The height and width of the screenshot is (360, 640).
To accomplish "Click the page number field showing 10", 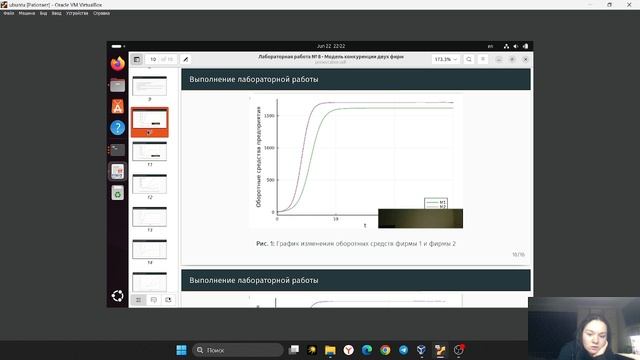I will [x=153, y=60].
